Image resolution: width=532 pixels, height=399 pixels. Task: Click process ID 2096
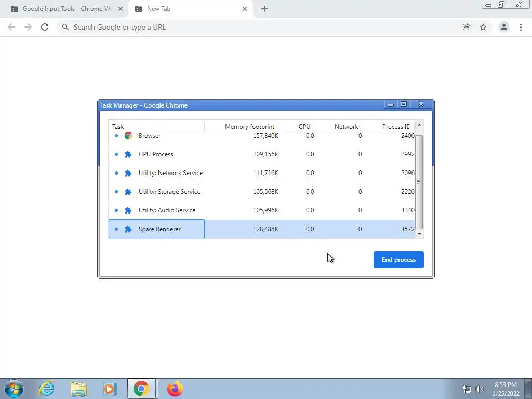[x=407, y=173]
